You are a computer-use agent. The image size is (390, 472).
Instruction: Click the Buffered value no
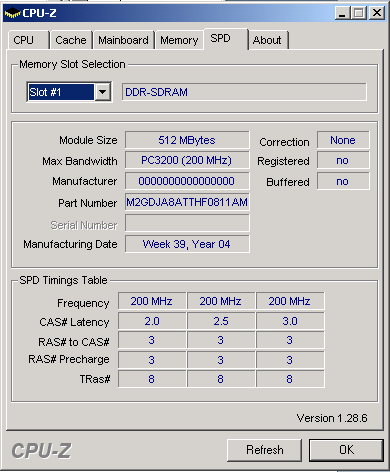343,181
